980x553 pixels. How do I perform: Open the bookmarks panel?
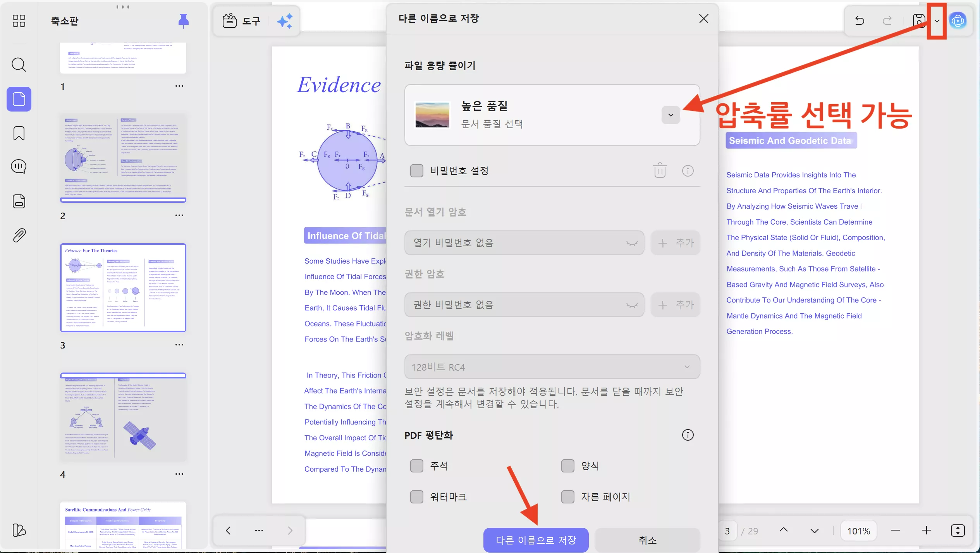[x=18, y=133]
